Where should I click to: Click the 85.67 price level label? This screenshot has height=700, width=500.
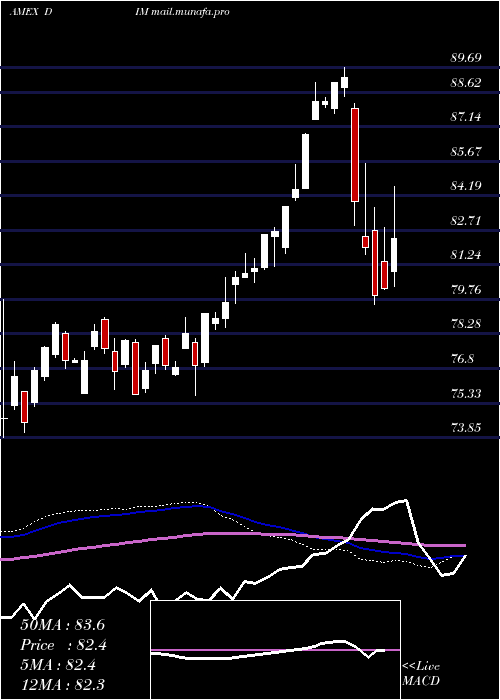click(x=466, y=151)
